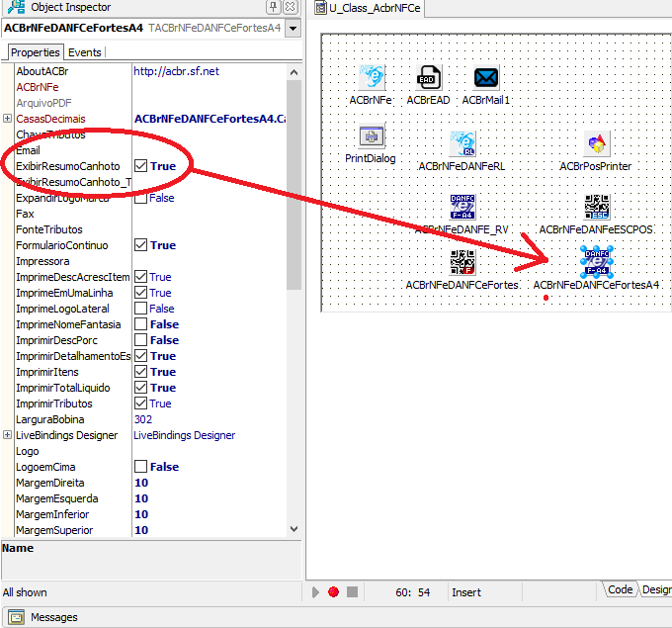Switch to the Design view tab
This screenshot has width=672, height=628.
point(656,589)
